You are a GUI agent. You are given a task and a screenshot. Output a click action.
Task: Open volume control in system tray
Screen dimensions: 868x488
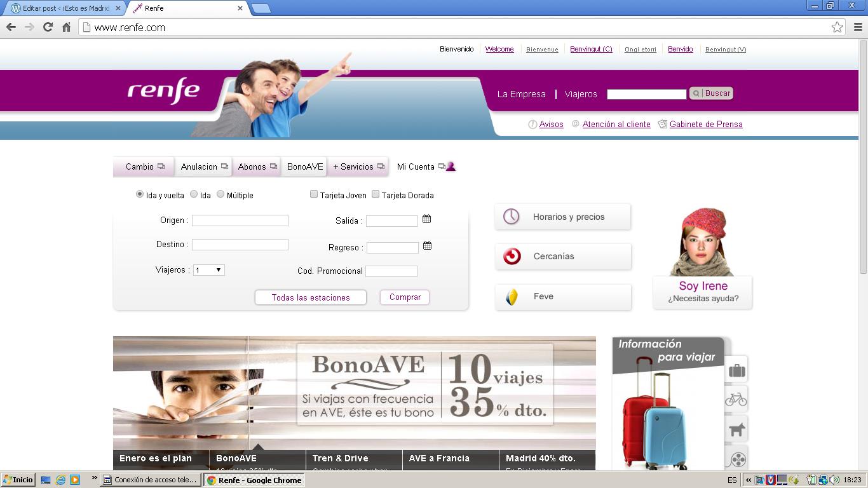point(834,480)
